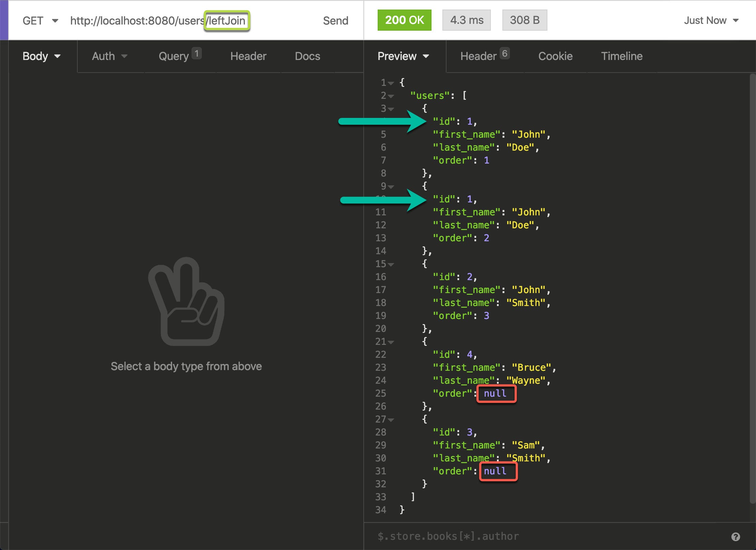This screenshot has width=756, height=550.
Task: Open the Preview mode dropdown
Action: (x=404, y=56)
